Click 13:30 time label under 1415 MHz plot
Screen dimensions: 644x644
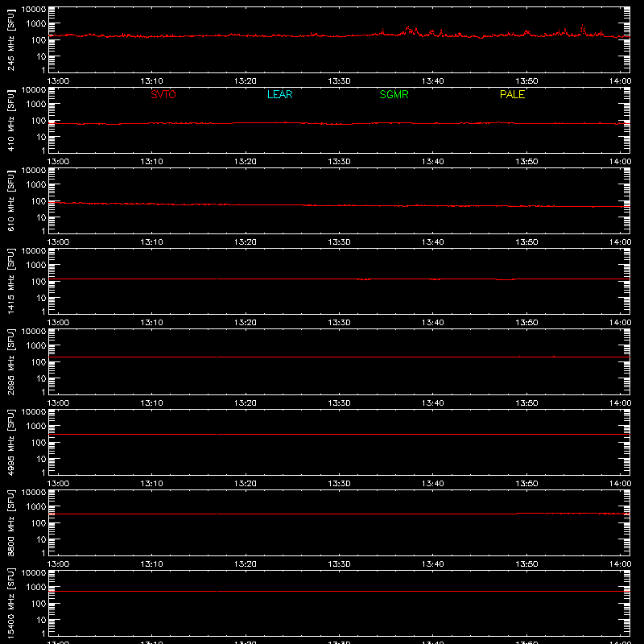(339, 323)
